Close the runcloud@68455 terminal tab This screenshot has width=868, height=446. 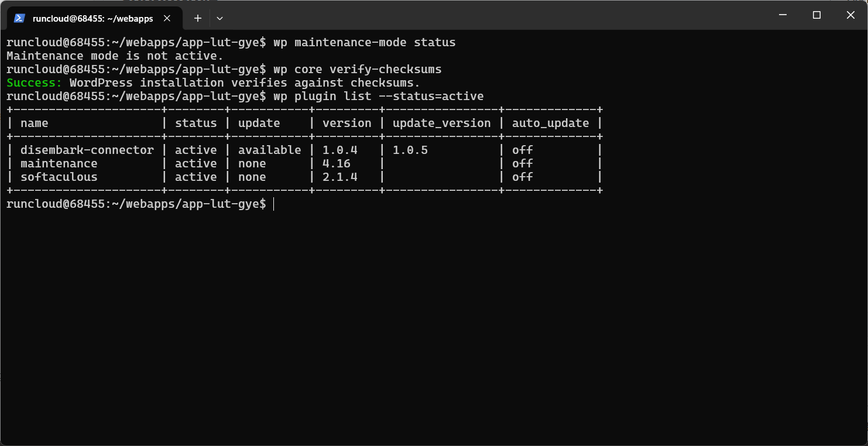167,18
